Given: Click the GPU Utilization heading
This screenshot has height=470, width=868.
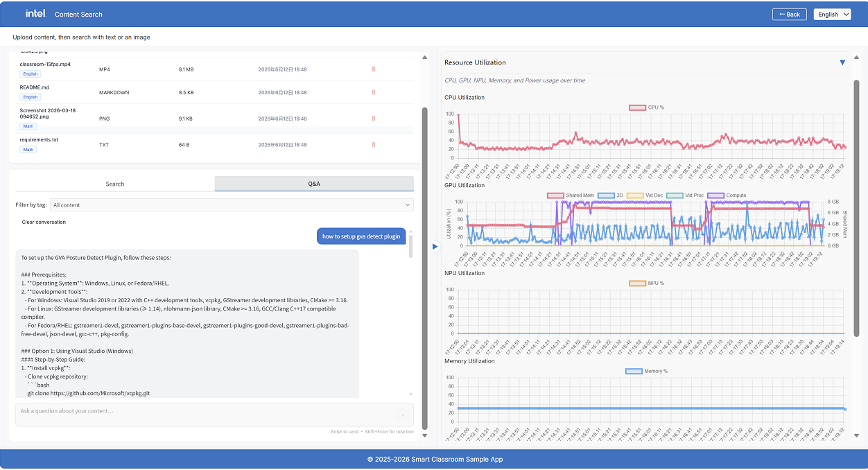Looking at the screenshot, I should tap(465, 186).
